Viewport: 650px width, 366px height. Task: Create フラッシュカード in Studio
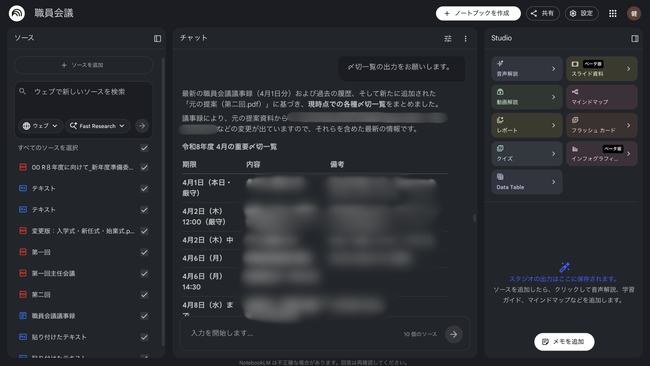[601, 125]
